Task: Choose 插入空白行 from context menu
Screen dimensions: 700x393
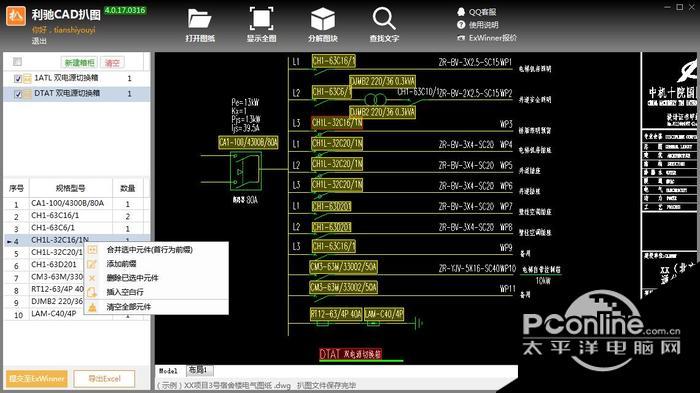Action: [157, 292]
